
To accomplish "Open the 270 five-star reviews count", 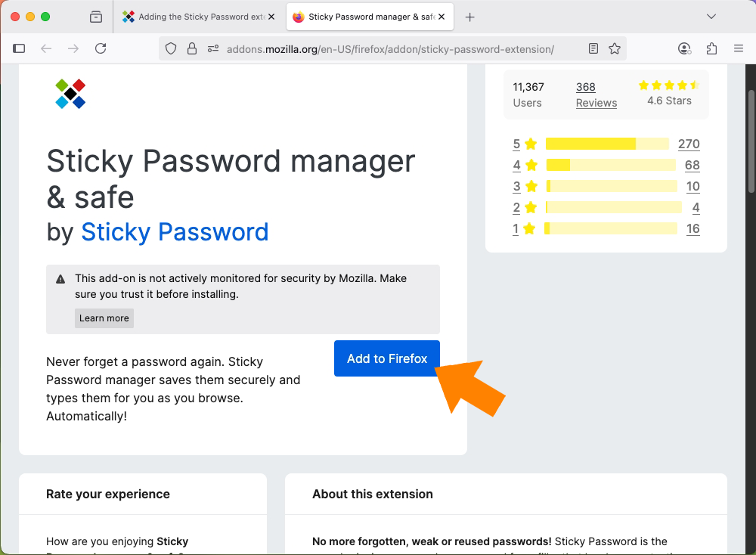I will pyautogui.click(x=689, y=144).
